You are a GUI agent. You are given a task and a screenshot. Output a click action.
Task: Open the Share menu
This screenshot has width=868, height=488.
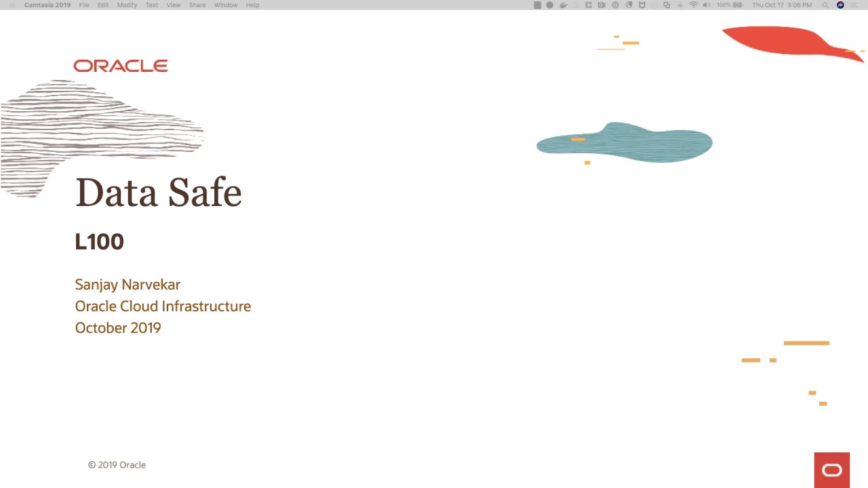click(197, 5)
